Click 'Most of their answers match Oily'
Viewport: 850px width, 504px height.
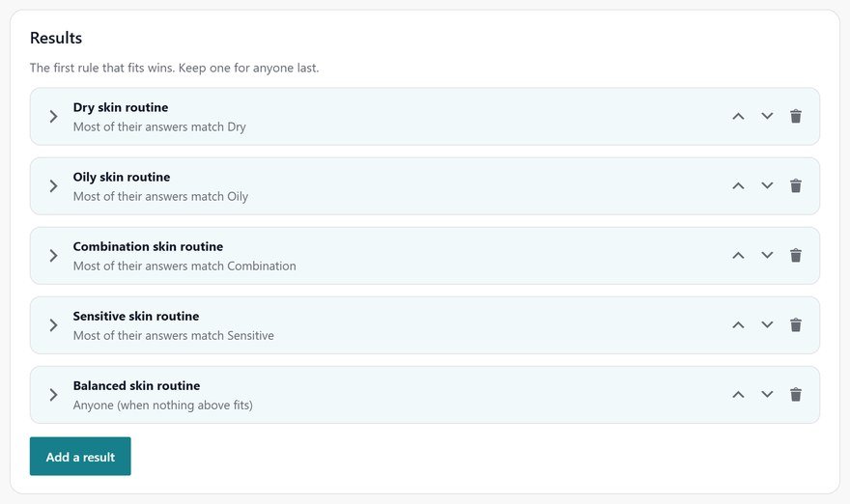tap(160, 196)
